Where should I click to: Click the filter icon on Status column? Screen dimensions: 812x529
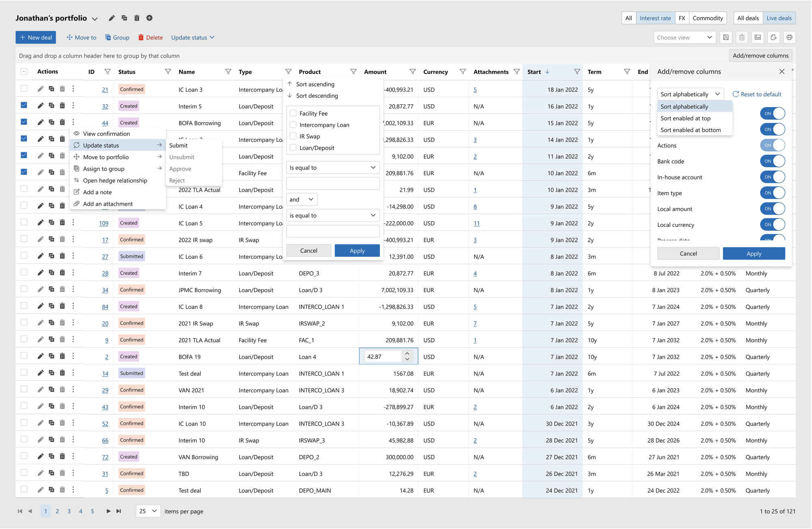(168, 72)
